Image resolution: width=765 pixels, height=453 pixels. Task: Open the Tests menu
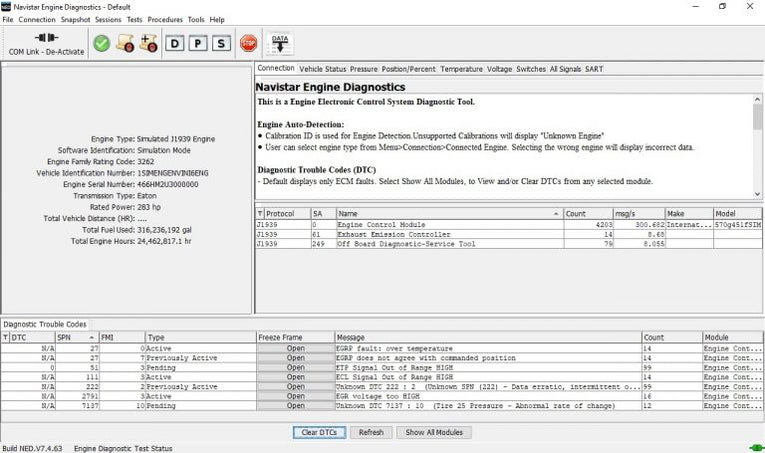134,20
